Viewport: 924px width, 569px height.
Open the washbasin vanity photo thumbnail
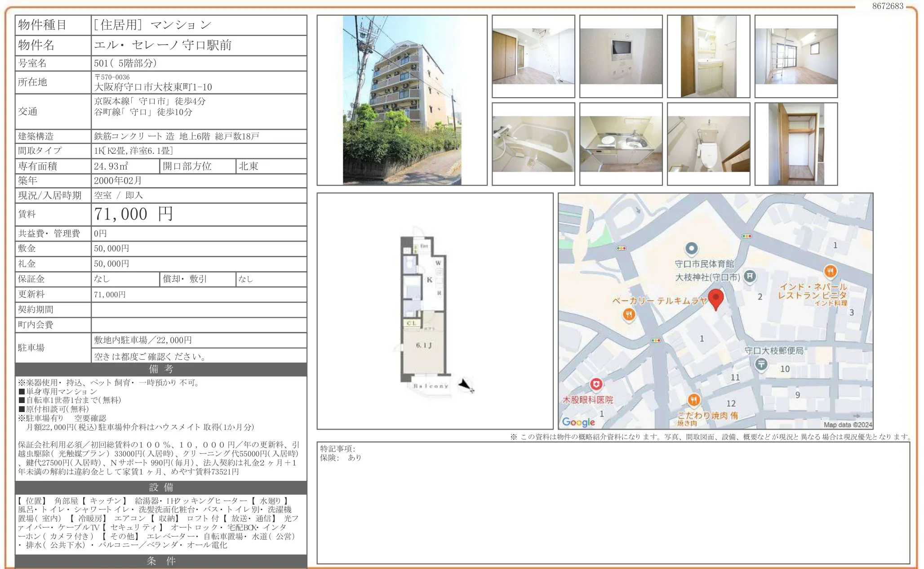[708, 56]
